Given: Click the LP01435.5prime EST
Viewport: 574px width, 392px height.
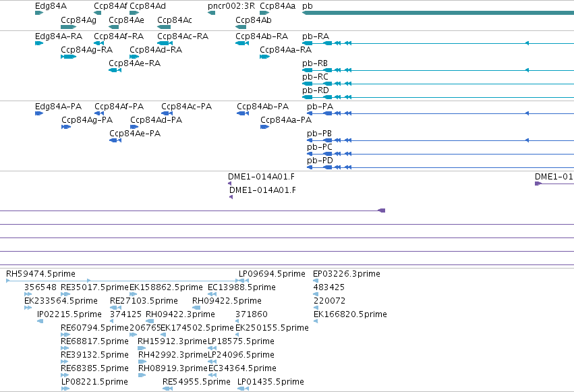Looking at the screenshot, I should coord(243,389).
